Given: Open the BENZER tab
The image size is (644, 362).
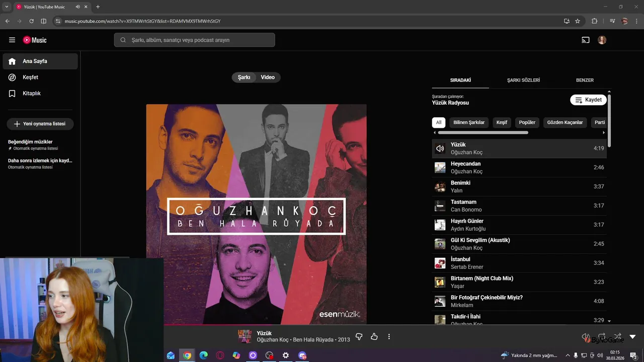Looking at the screenshot, I should 585,80.
